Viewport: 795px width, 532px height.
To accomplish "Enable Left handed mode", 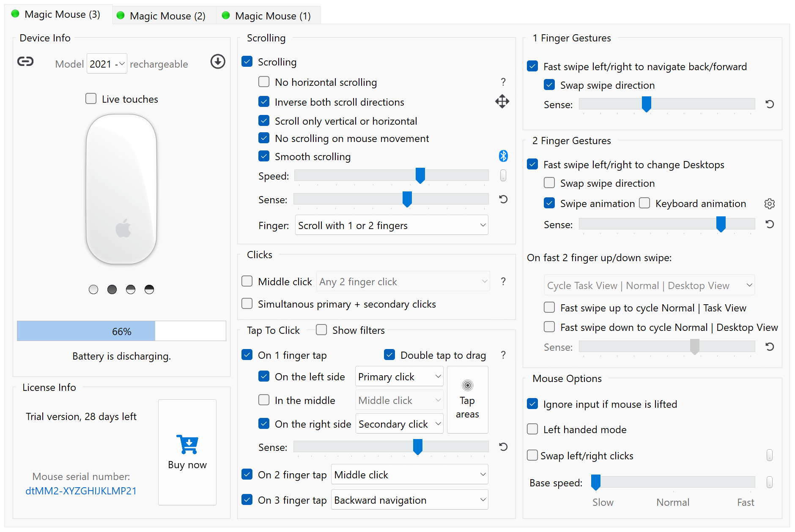I will [x=532, y=429].
